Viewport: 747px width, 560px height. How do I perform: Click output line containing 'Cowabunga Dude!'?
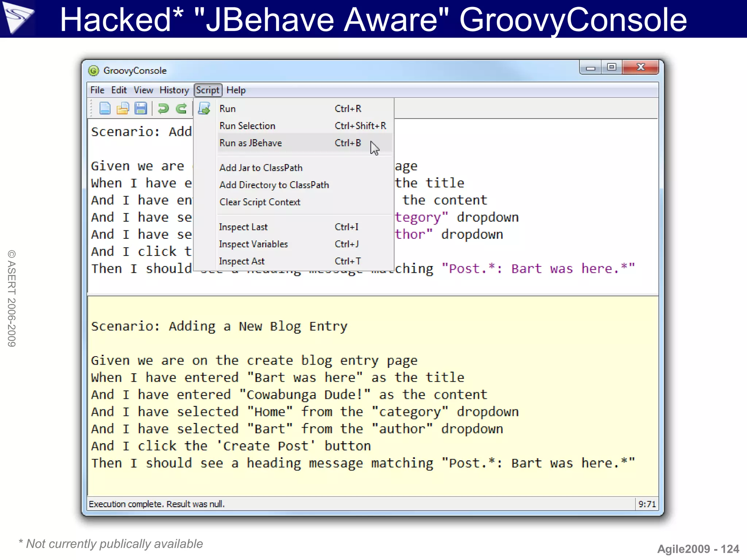289,394
